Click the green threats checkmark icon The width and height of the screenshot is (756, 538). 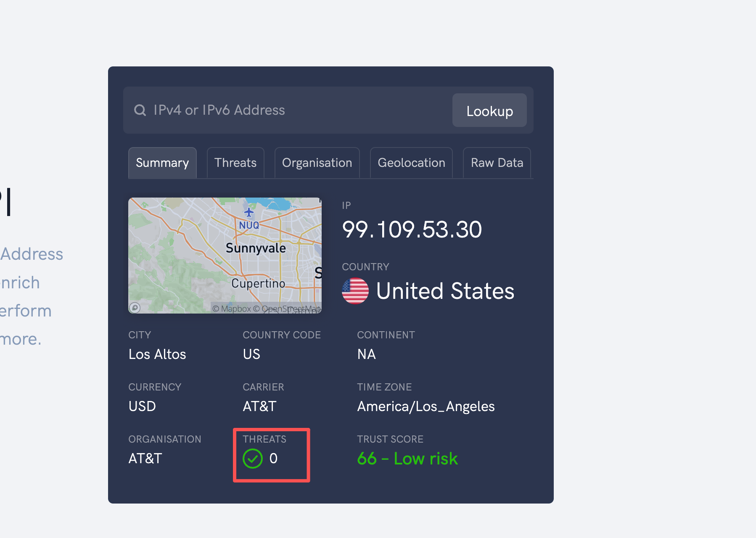click(x=253, y=459)
